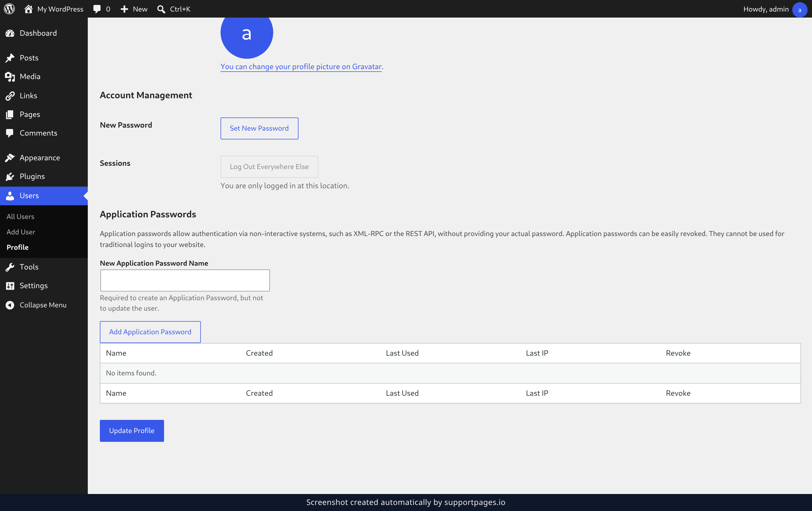Click Howdy, admin text in top bar
This screenshot has height=511, width=812.
click(766, 9)
